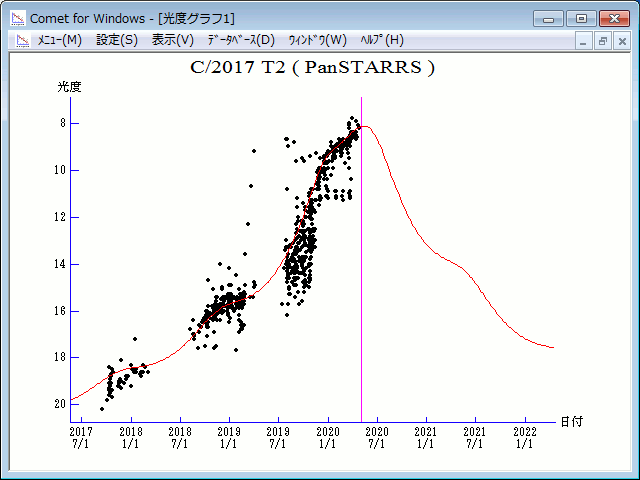Click magnitude label 16 on the y-axis
This screenshot has width=640, height=480.
60,311
